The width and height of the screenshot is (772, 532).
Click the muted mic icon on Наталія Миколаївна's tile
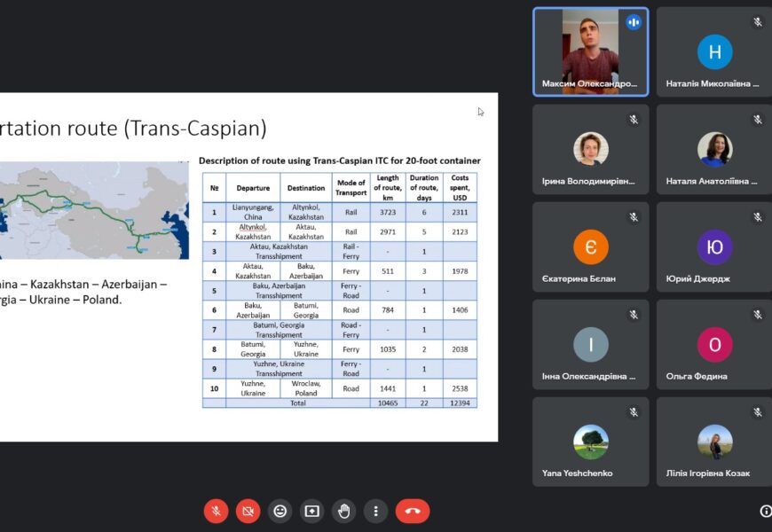[757, 22]
